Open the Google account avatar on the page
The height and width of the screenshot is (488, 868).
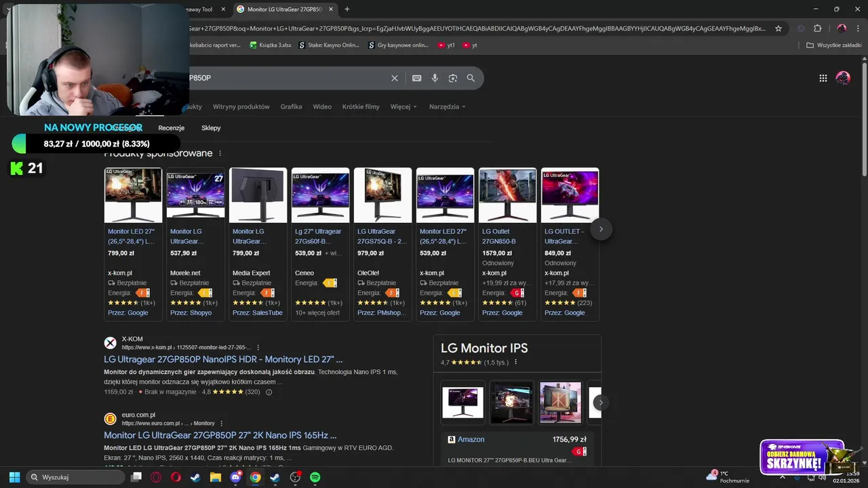(x=843, y=78)
